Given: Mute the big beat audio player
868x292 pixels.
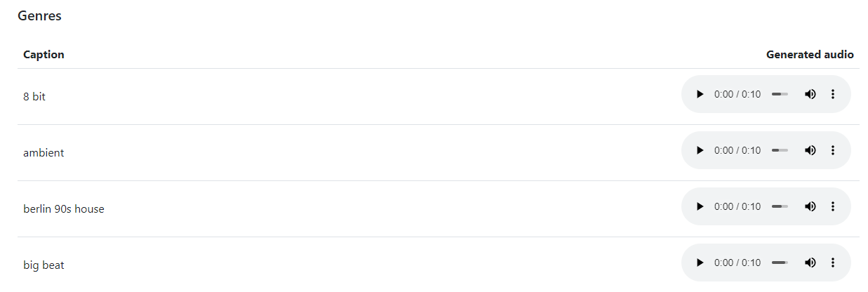Looking at the screenshot, I should point(810,263).
